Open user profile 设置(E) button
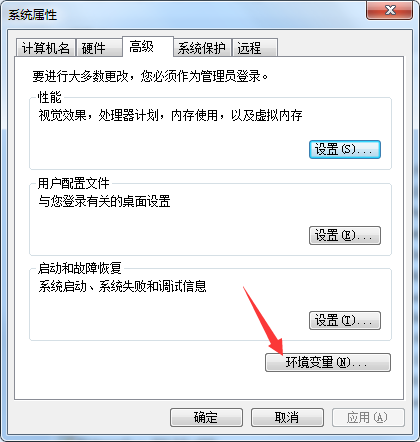Screen dimensions: 420x442 [x=345, y=235]
